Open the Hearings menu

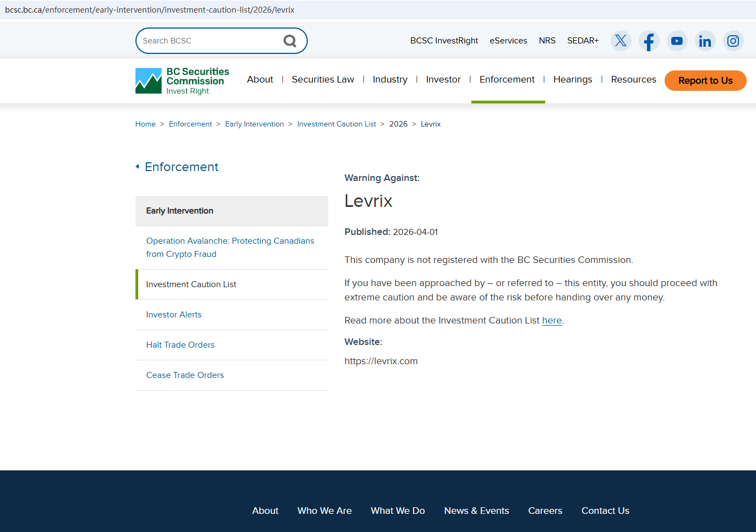pyautogui.click(x=573, y=79)
